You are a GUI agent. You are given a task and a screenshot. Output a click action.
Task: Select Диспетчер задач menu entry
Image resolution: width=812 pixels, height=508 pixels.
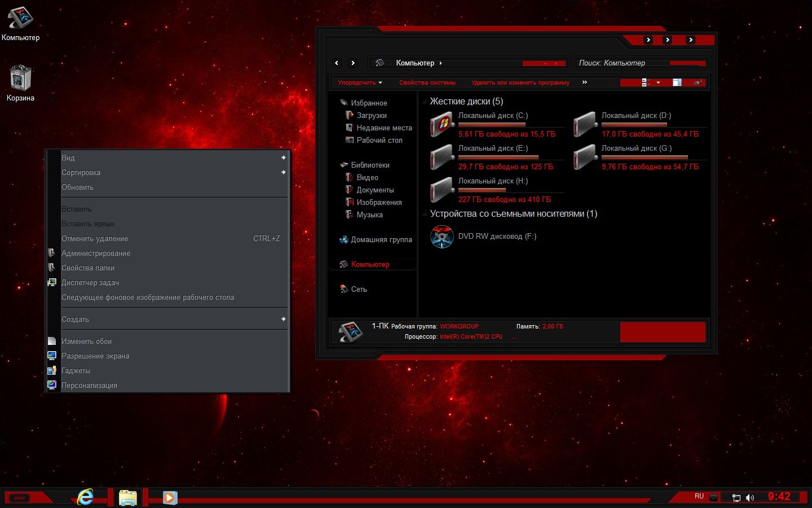click(x=90, y=283)
